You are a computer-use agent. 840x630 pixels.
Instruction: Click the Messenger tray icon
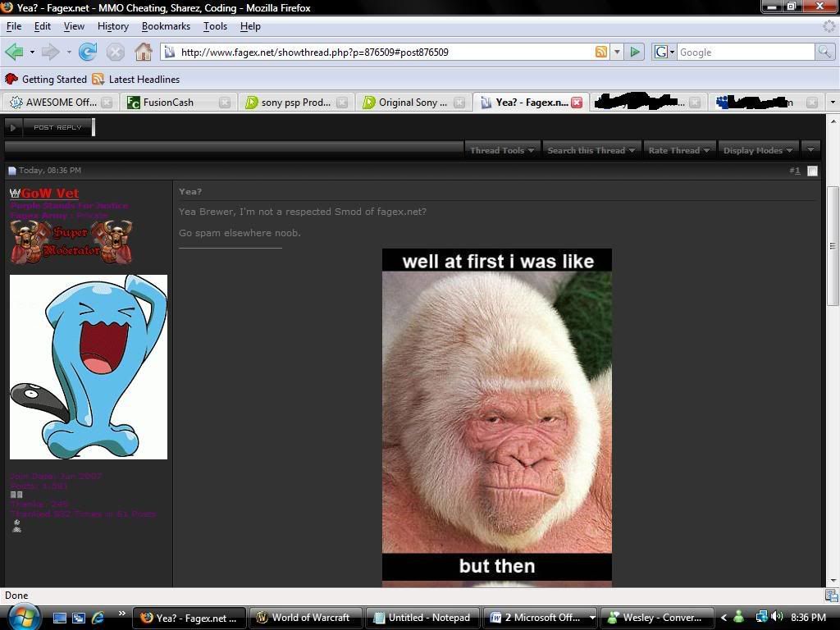point(739,617)
